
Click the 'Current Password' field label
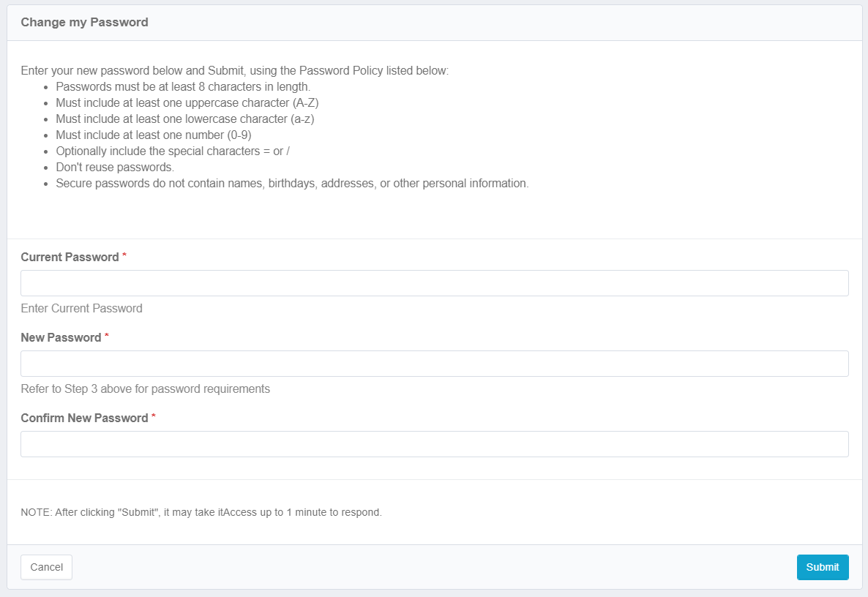(70, 258)
